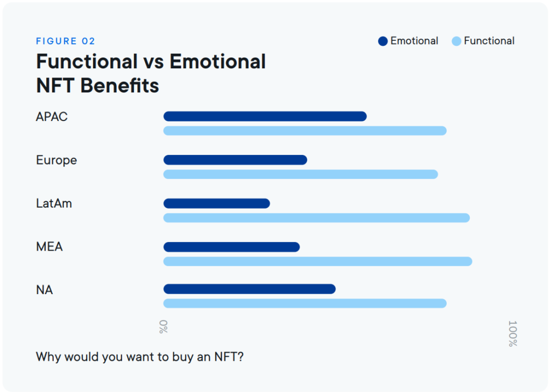Click the LatAm Emotional dark bar

[x=216, y=203]
